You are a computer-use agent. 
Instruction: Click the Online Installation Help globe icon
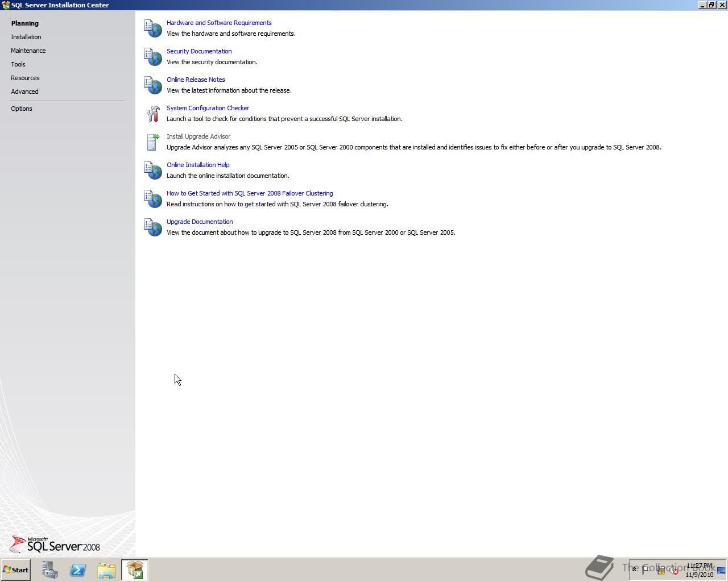pyautogui.click(x=153, y=171)
